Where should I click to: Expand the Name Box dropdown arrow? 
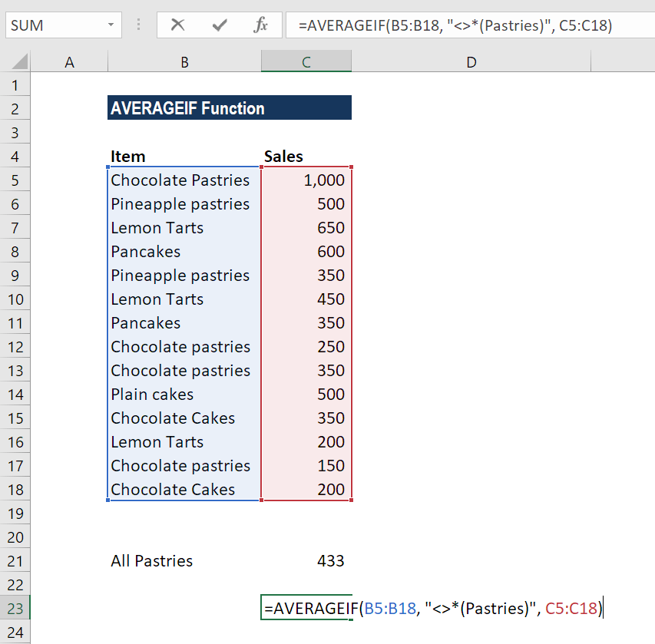coord(111,25)
